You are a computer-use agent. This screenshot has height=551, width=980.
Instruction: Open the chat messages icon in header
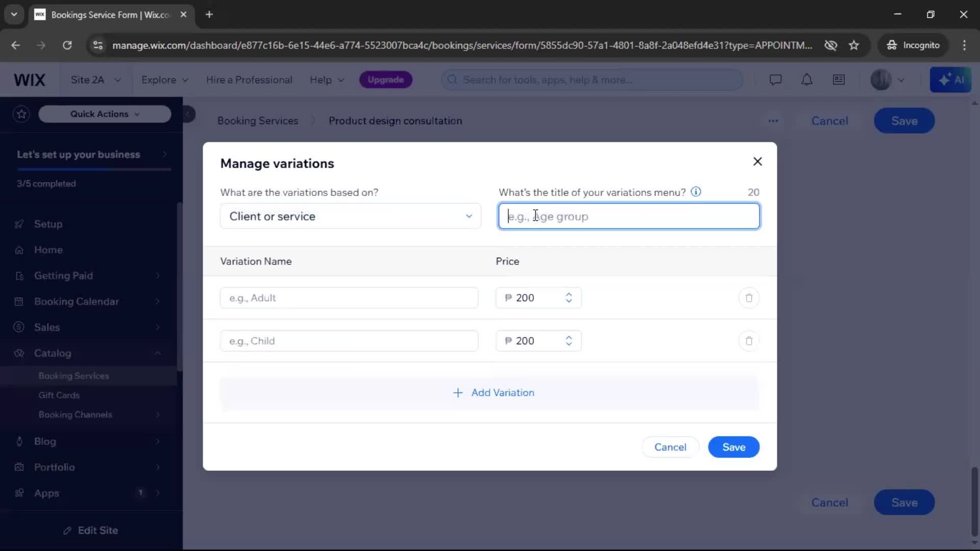[x=775, y=80]
